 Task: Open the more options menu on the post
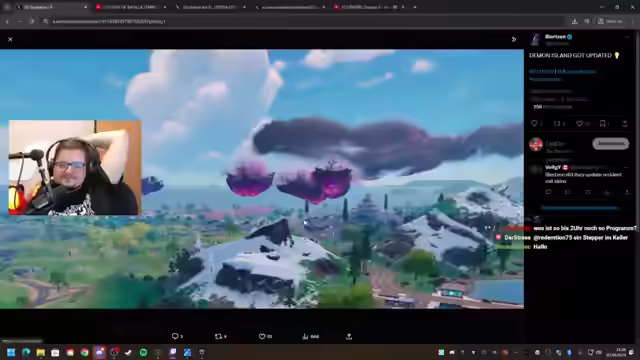tap(627, 37)
